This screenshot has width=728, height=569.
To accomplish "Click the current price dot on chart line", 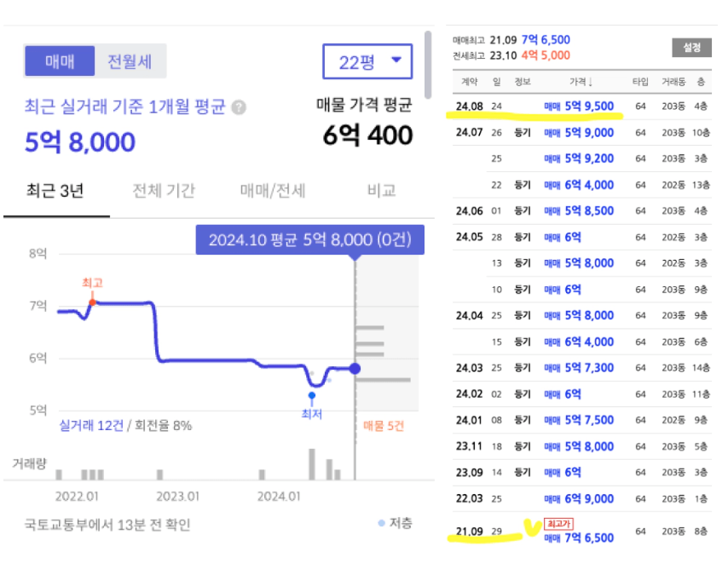I will (355, 369).
